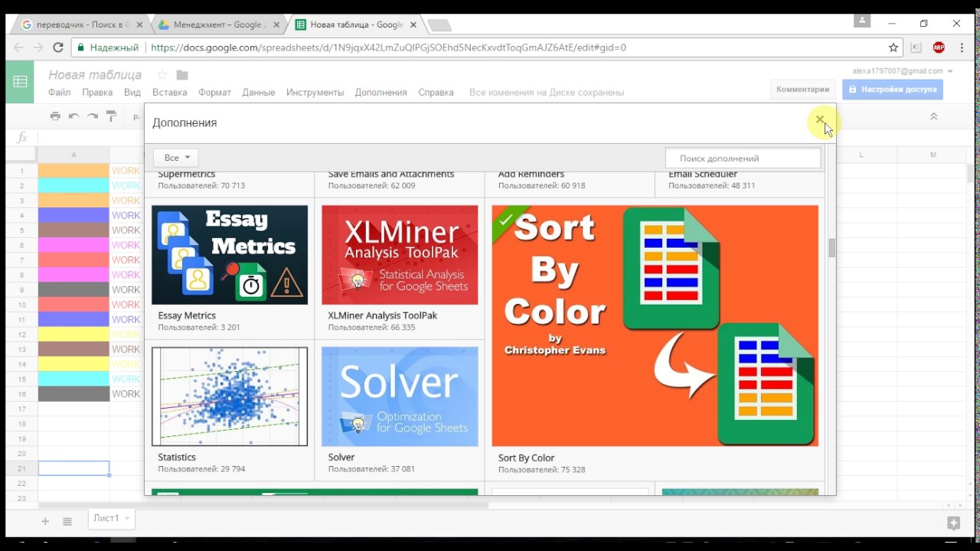Reload the page in Chrome

[58, 47]
